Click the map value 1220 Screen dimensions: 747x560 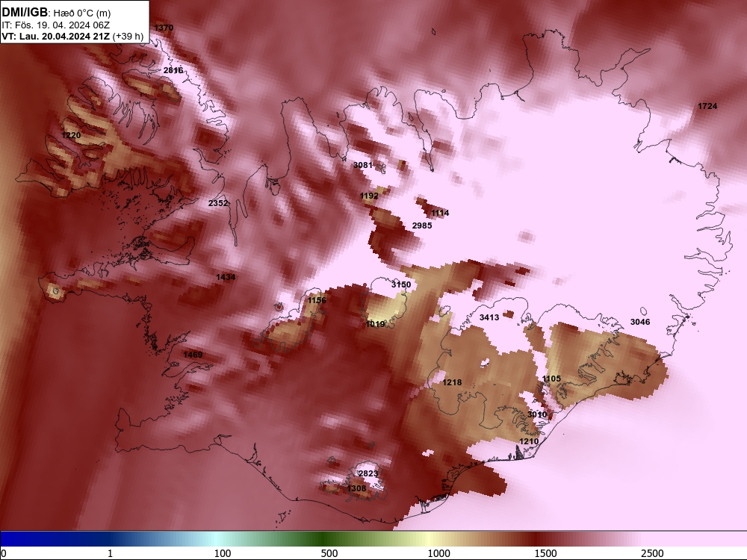click(x=71, y=135)
